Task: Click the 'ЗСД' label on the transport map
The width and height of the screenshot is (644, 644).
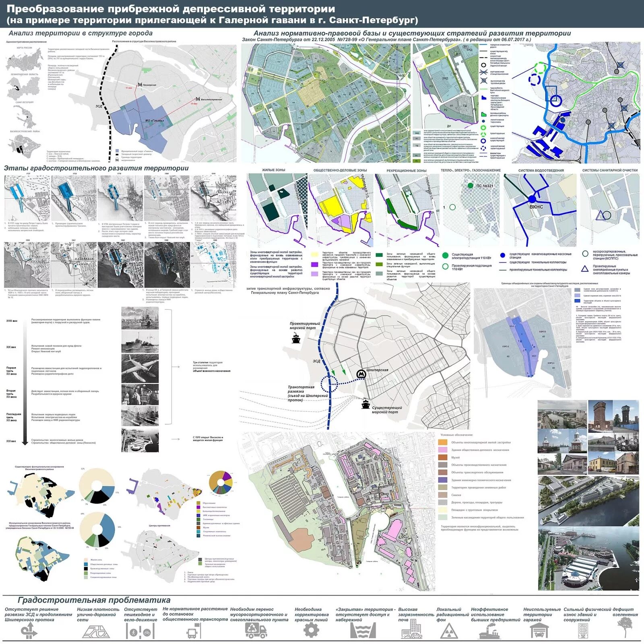Action: click(317, 361)
